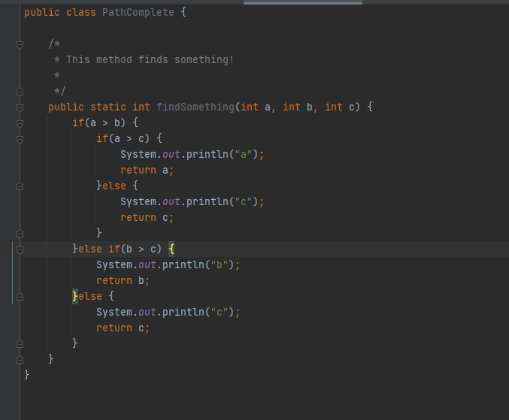This screenshot has height=420, width=509.
Task: Click the parameter 'int b' in the signature
Action: point(298,107)
